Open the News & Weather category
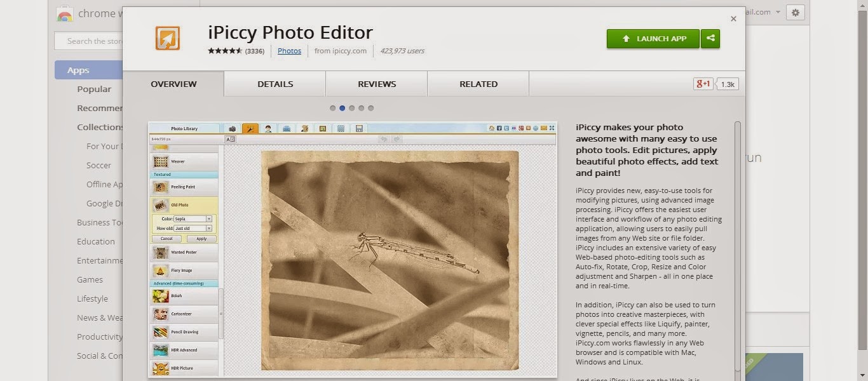Screen dimensions: 868x381 coord(99,317)
